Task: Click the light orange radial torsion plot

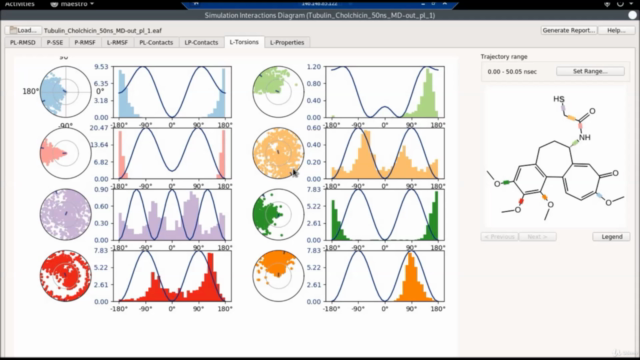Action: (x=278, y=153)
